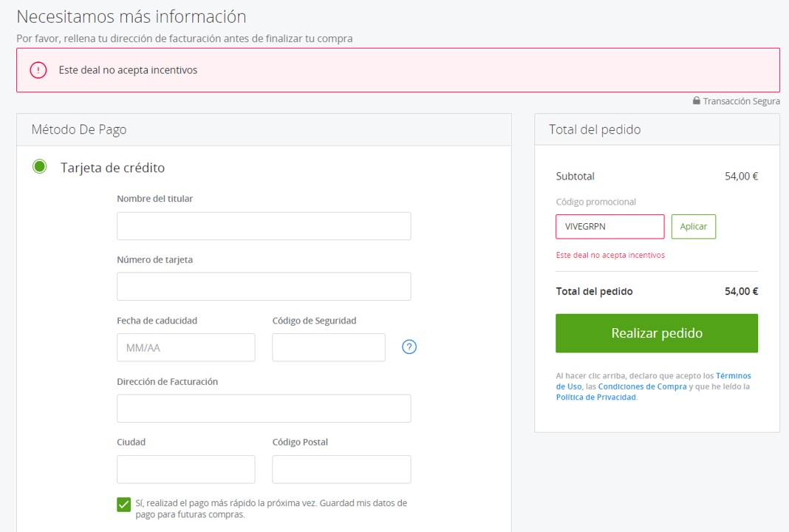Focus the Número de tarjeta input
The width and height of the screenshot is (789, 532).
coord(264,287)
